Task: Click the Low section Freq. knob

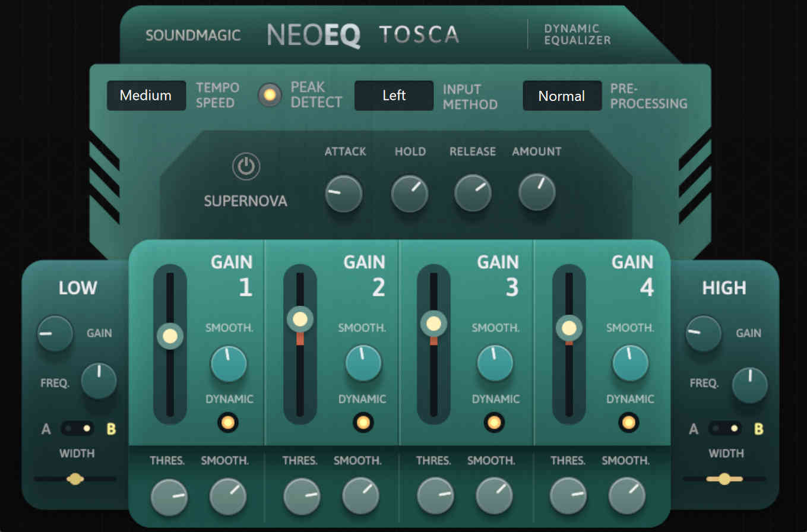Action: point(99,381)
